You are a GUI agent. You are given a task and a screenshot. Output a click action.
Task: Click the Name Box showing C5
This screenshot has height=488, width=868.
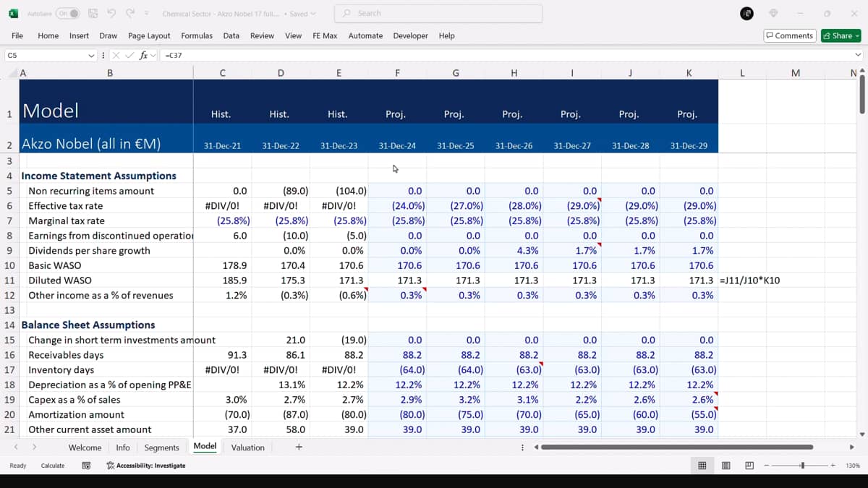tap(45, 55)
